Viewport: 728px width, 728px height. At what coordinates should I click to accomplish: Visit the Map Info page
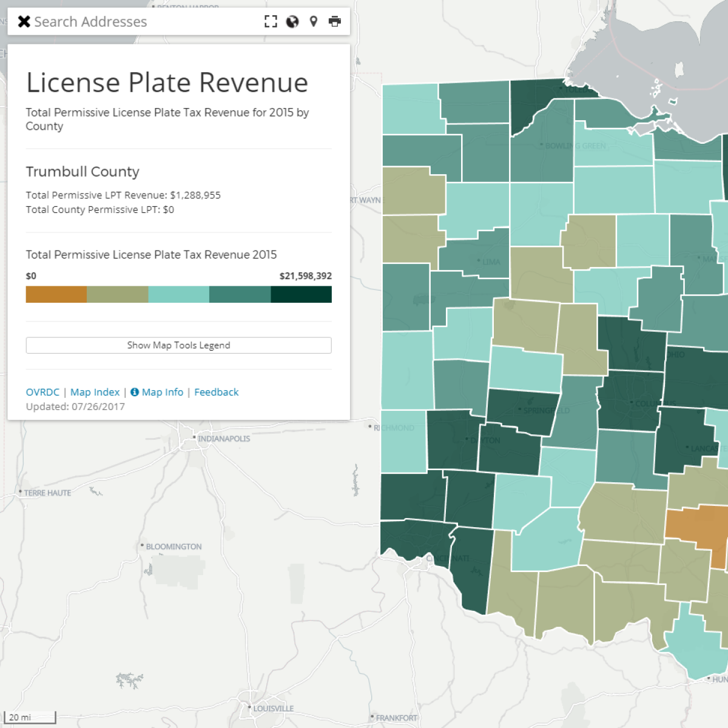pyautogui.click(x=161, y=392)
